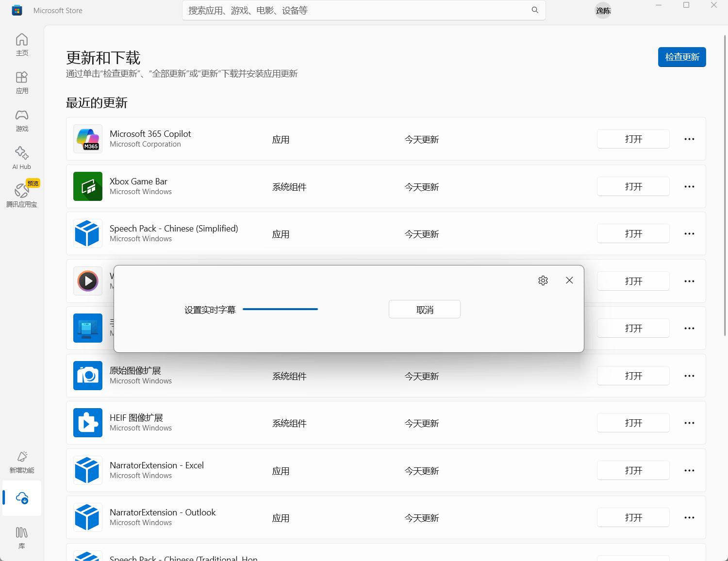This screenshot has width=728, height=561.
Task: Click 打开 for NarratorExtension - Outlook
Action: (633, 517)
